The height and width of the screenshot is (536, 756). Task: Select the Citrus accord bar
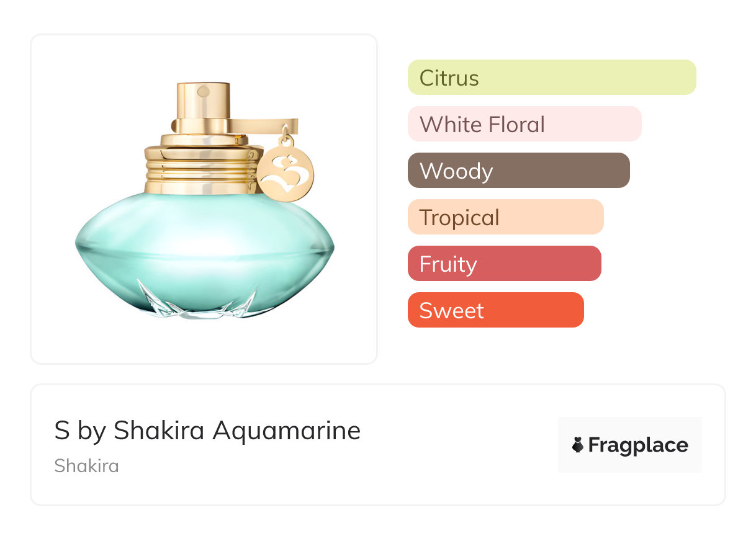point(551,78)
